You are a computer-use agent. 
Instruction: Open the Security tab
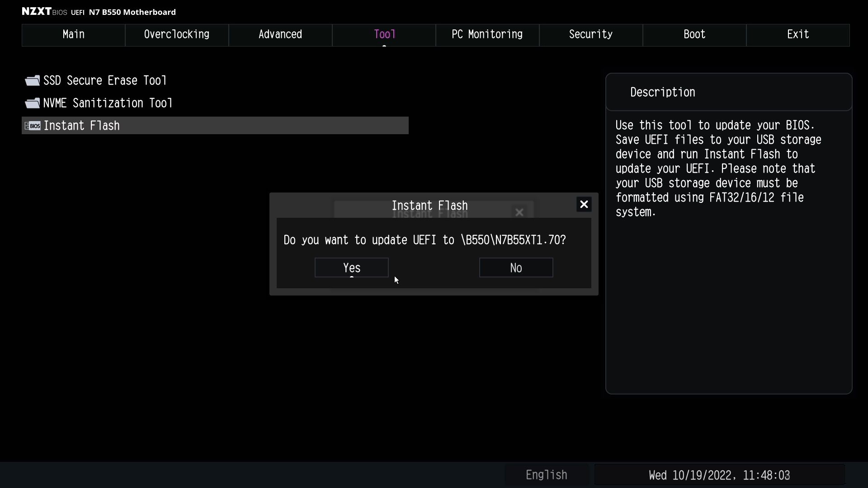[591, 35]
